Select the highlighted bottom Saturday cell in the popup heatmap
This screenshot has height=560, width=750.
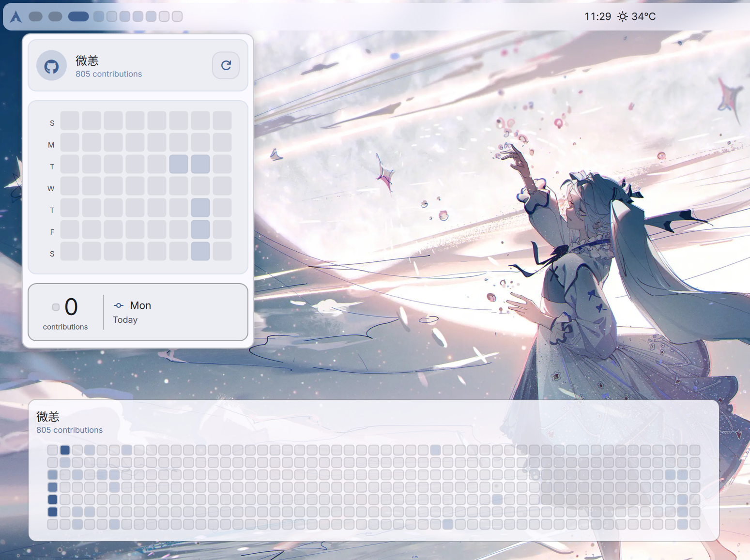pos(200,251)
